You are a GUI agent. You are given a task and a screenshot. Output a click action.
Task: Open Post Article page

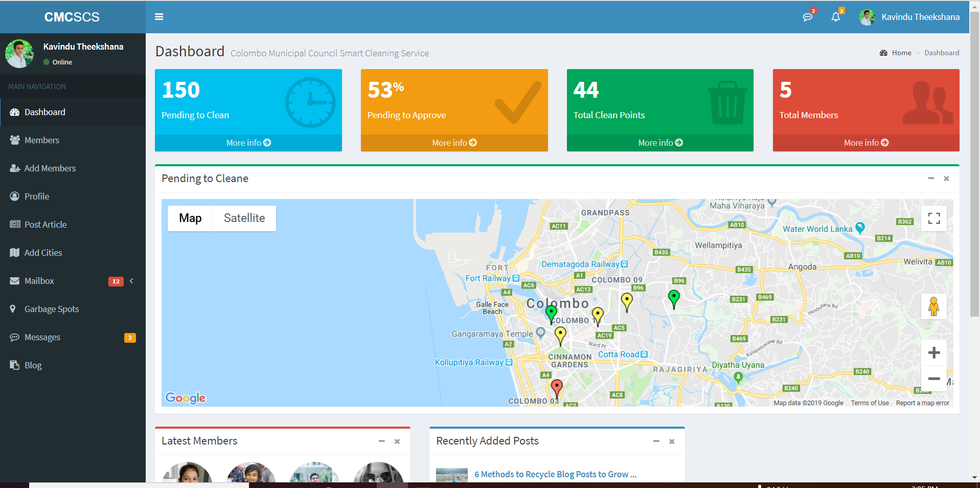(x=73, y=225)
